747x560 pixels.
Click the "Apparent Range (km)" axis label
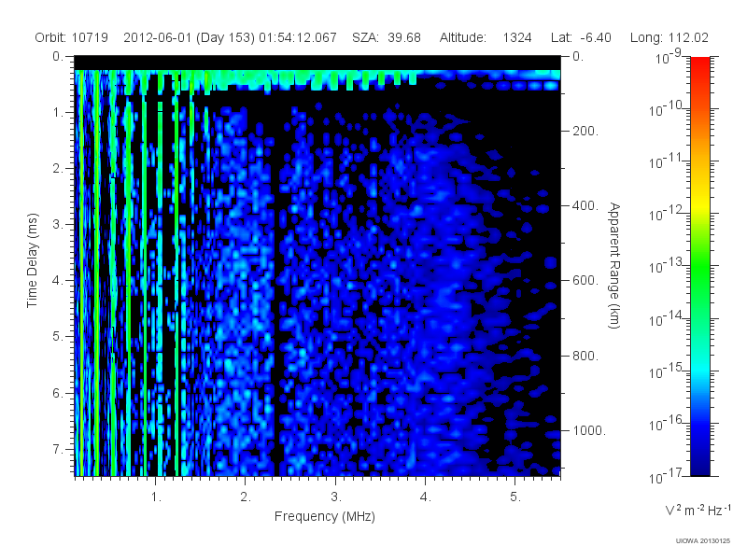614,265
